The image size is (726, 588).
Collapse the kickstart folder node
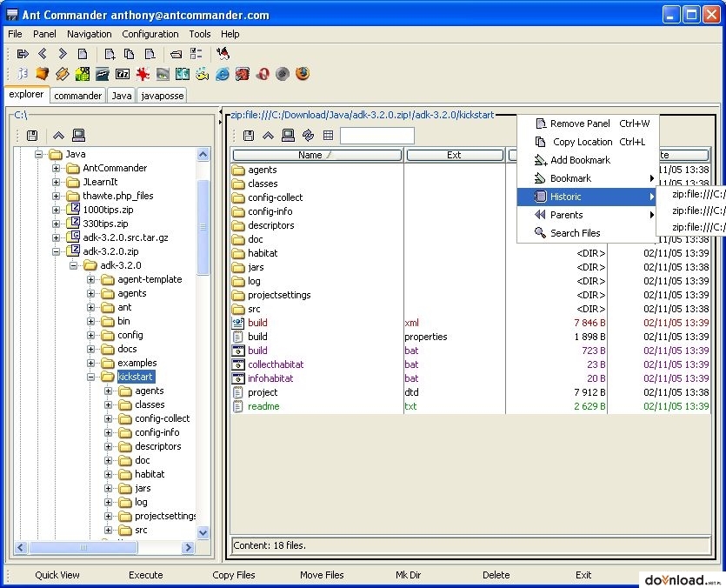tap(90, 377)
